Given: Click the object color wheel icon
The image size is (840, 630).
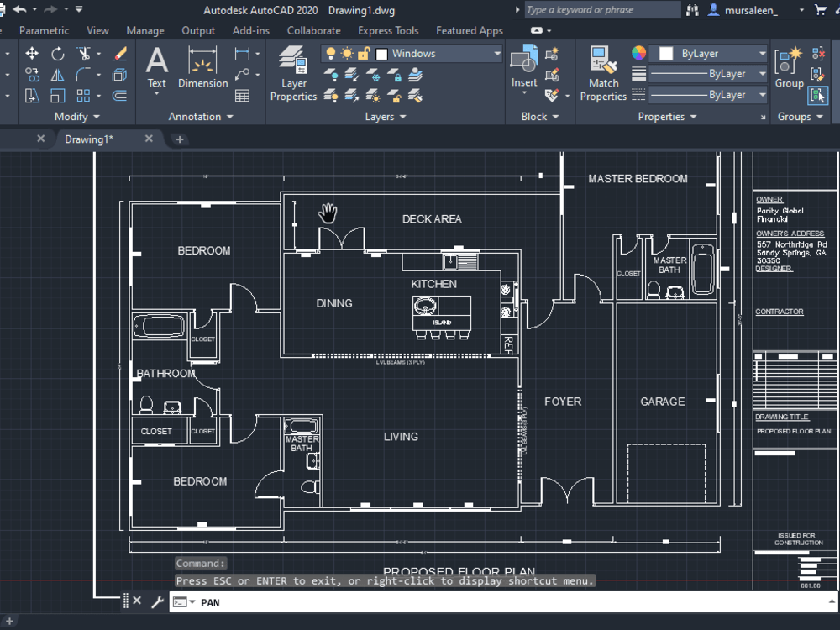Looking at the screenshot, I should [638, 52].
